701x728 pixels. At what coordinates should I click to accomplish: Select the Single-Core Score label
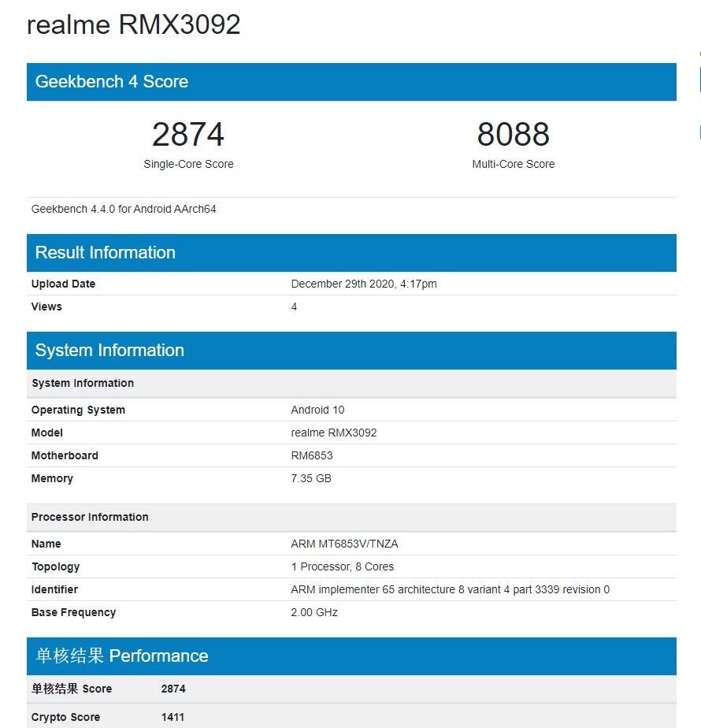coord(189,164)
